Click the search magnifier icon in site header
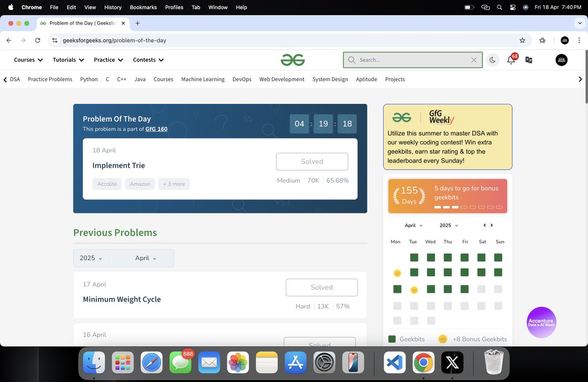The width and height of the screenshot is (588, 382). 351,60
